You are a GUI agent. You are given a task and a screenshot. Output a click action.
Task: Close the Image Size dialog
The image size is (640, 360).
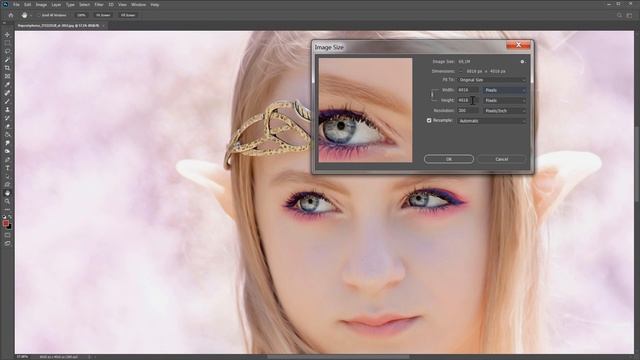(518, 44)
